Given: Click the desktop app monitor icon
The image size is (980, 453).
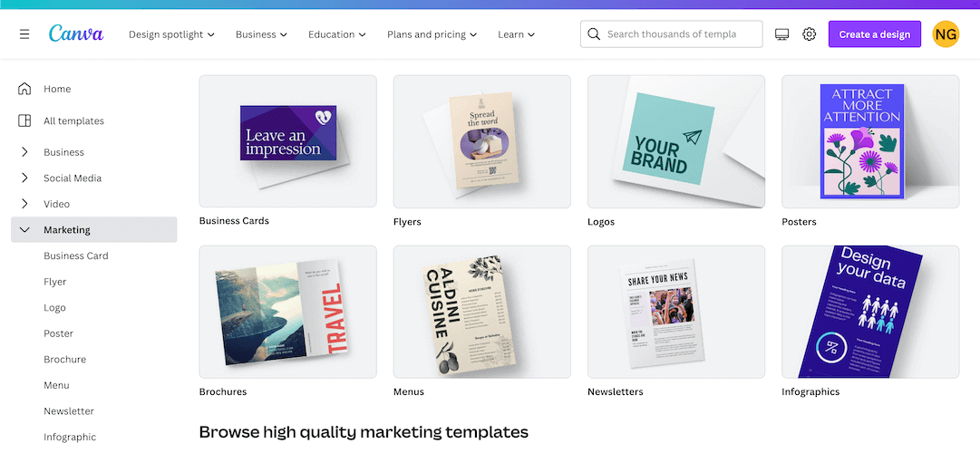Looking at the screenshot, I should 781,34.
